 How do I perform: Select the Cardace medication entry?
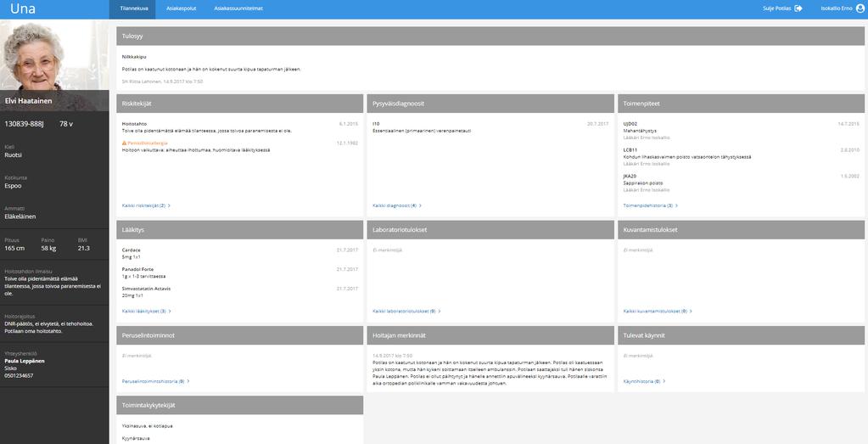click(239, 254)
